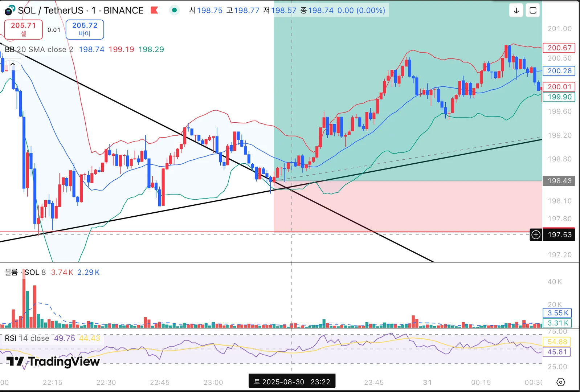Click the 23:45 time axis label
580x392 pixels.
click(x=374, y=383)
